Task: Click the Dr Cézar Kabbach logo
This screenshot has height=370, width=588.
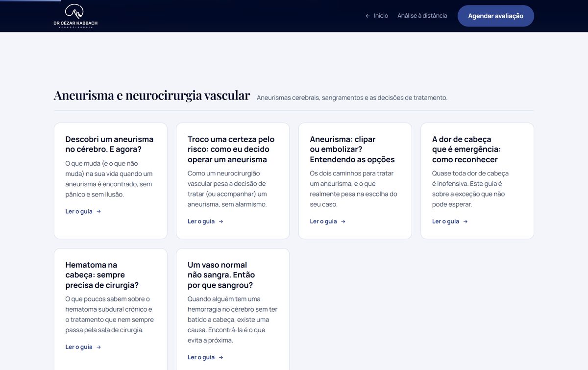Action: [75, 16]
